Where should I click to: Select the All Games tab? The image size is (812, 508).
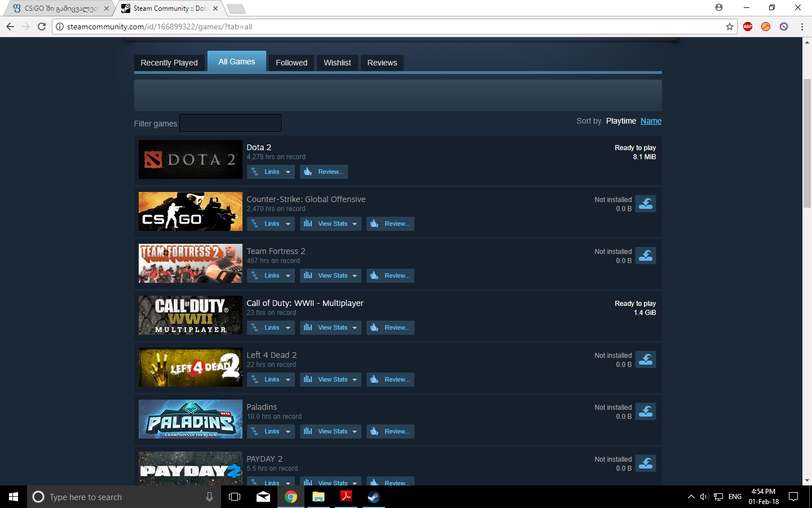coord(237,62)
